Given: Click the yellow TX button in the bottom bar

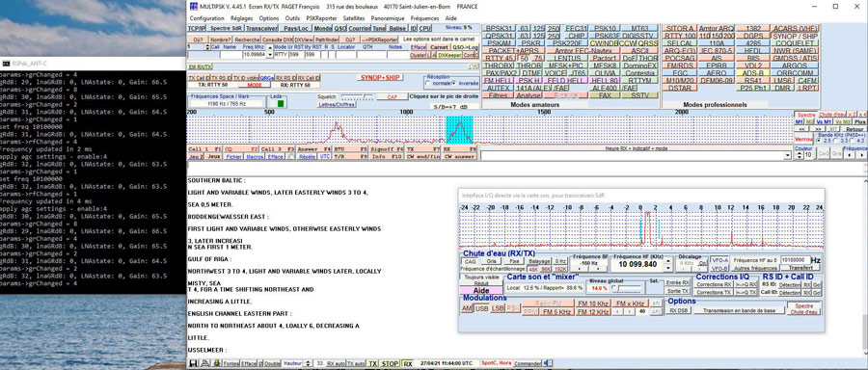Looking at the screenshot, I should 373,363.
